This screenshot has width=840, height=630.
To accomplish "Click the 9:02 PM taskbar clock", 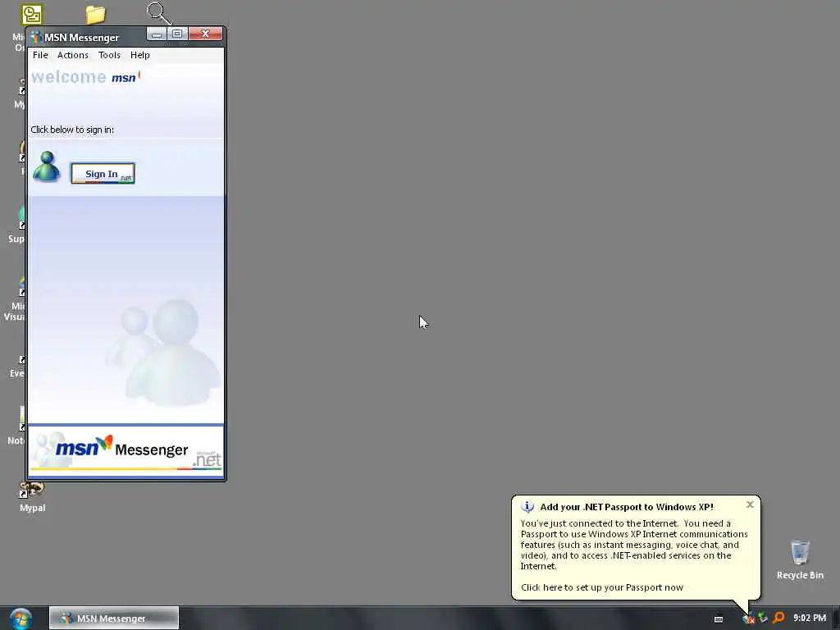I will pos(810,618).
